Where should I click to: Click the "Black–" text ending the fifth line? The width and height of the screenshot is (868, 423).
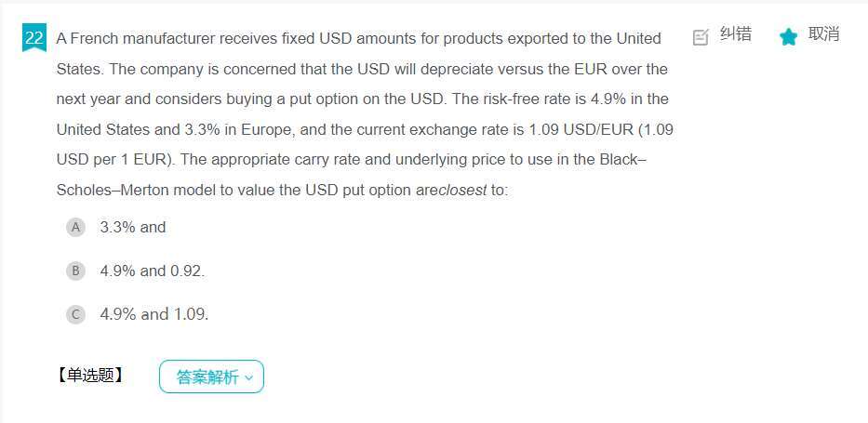623,160
